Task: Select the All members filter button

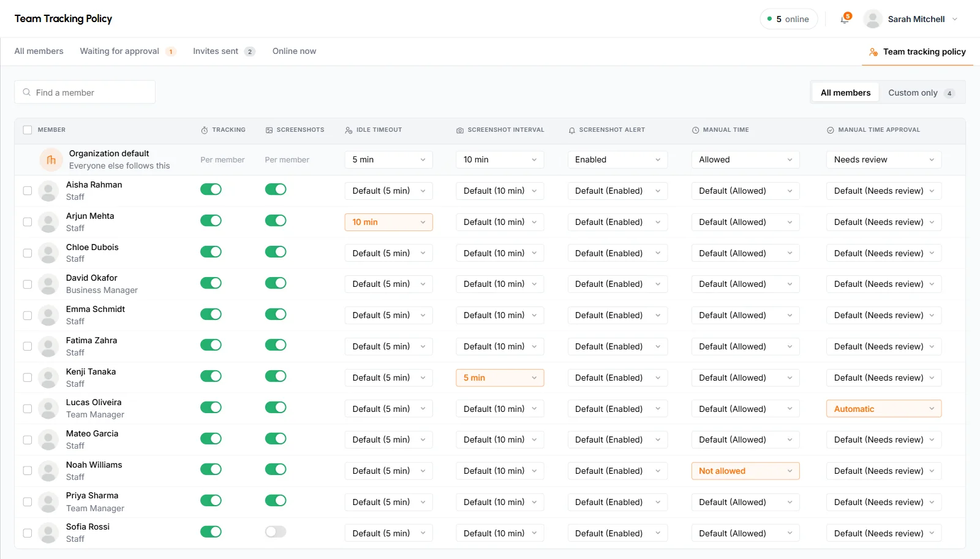Action: [845, 93]
